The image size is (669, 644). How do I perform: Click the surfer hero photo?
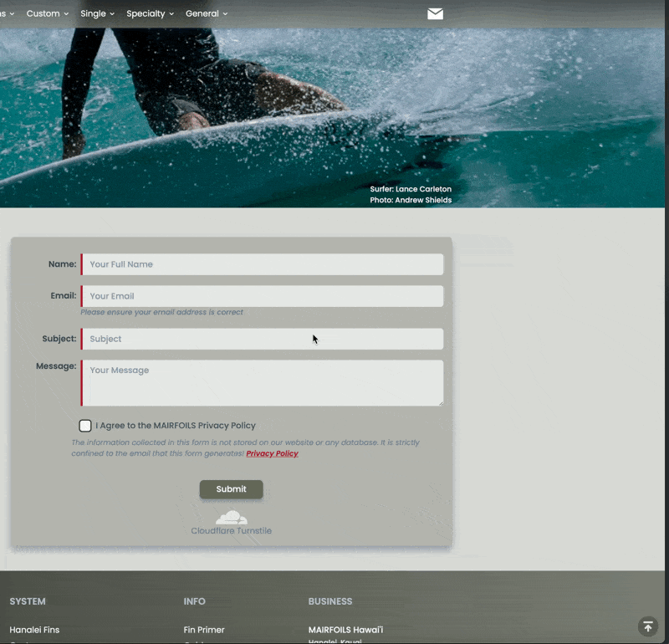click(332, 118)
